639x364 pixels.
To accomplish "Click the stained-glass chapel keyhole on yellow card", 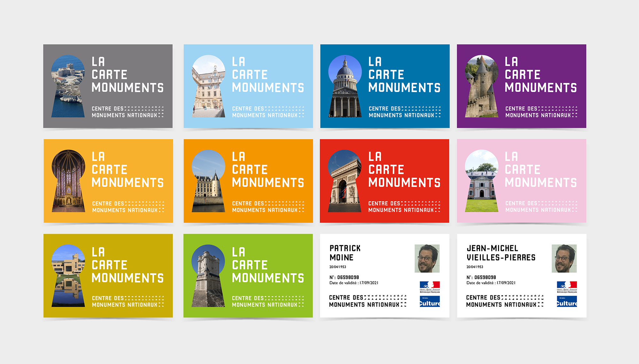I will 68,181.
